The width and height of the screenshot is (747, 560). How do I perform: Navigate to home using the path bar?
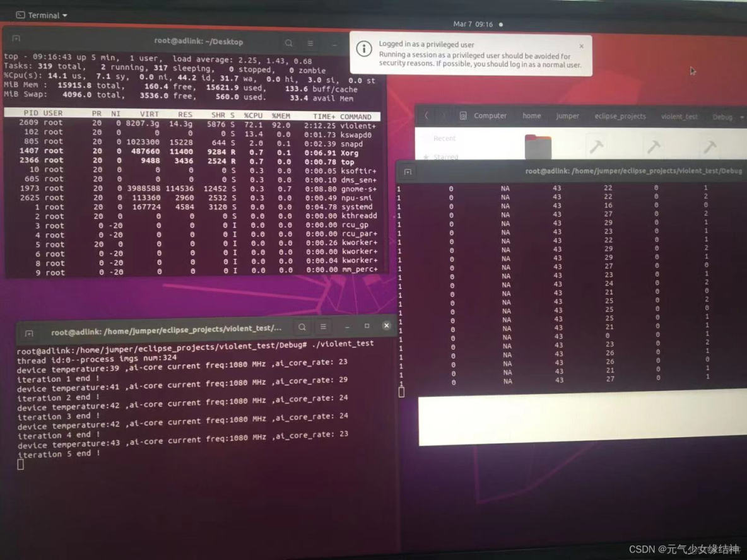531,116
